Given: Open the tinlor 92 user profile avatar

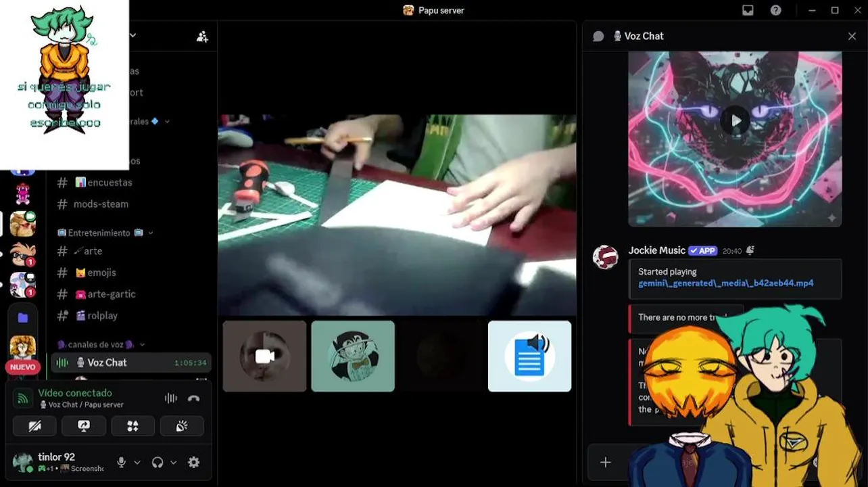Looking at the screenshot, I should click(23, 463).
